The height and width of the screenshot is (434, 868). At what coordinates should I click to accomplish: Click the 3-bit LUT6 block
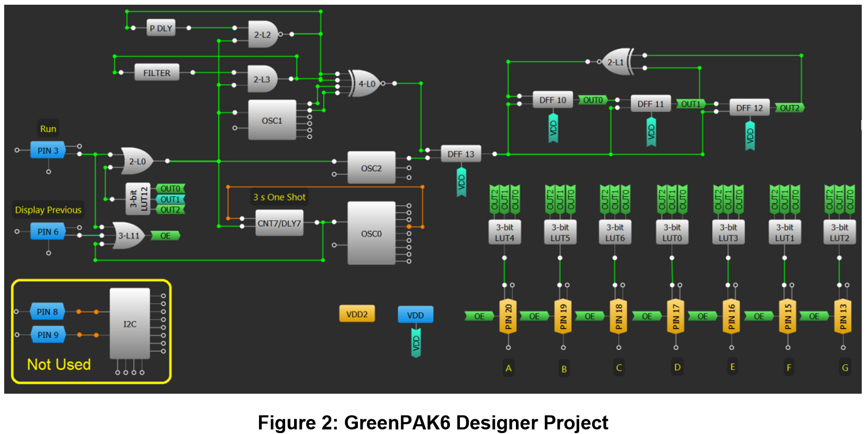pos(615,232)
